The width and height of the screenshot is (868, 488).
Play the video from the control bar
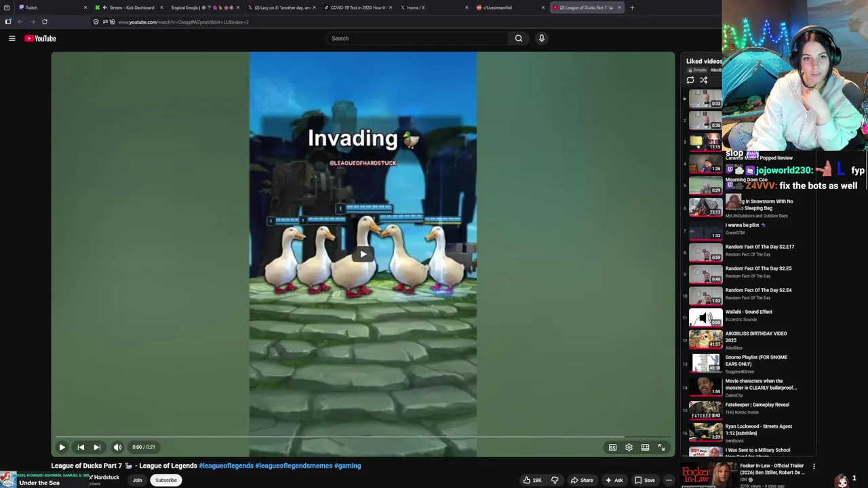[62, 447]
